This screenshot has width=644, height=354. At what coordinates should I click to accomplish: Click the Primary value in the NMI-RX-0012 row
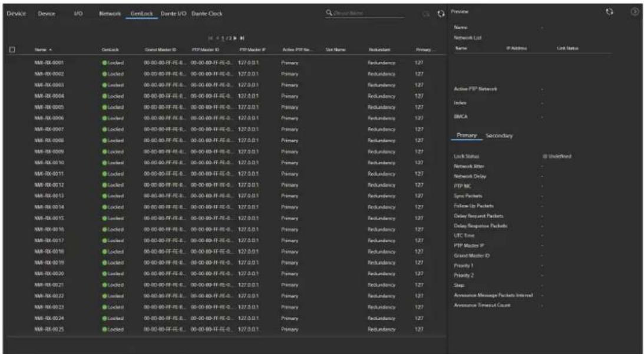coord(290,184)
